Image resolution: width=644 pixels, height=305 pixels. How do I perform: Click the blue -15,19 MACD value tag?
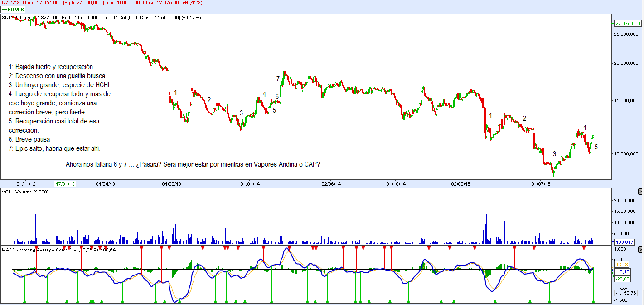point(622,271)
